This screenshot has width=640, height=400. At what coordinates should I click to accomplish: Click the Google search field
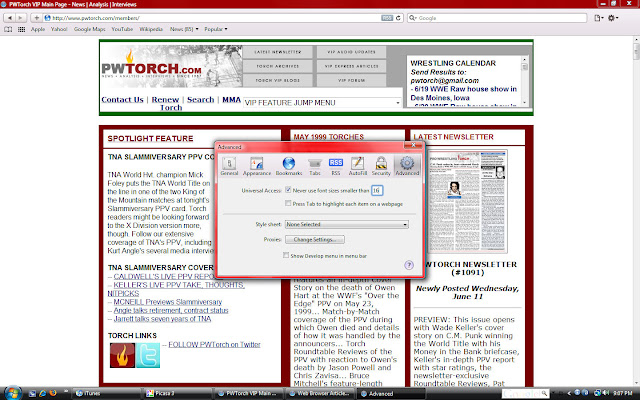497,18
